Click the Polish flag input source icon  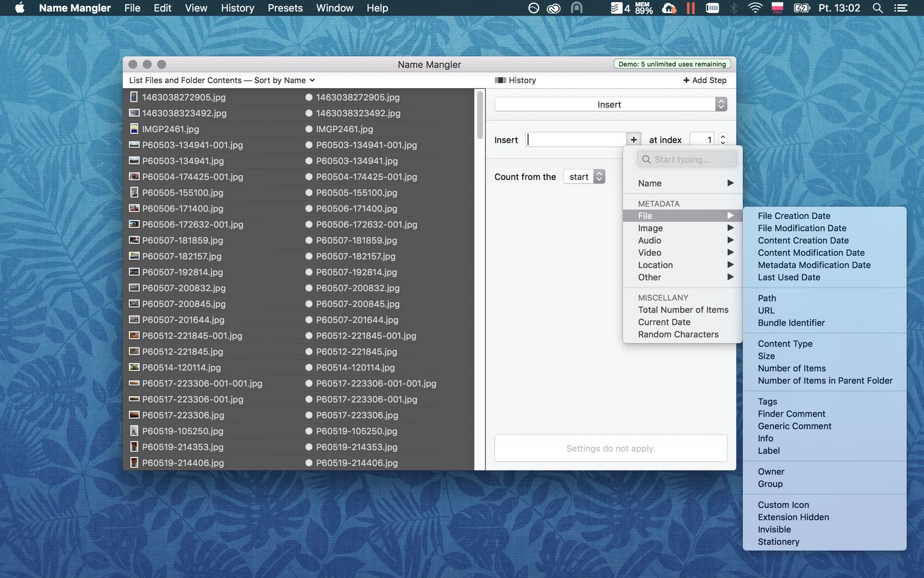(777, 8)
